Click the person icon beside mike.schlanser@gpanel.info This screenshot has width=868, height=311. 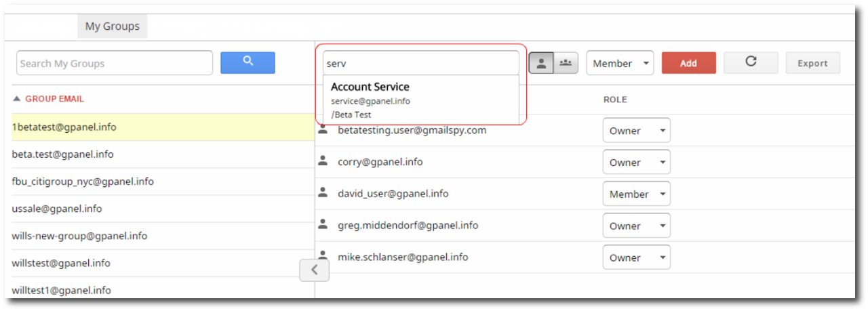coord(323,256)
